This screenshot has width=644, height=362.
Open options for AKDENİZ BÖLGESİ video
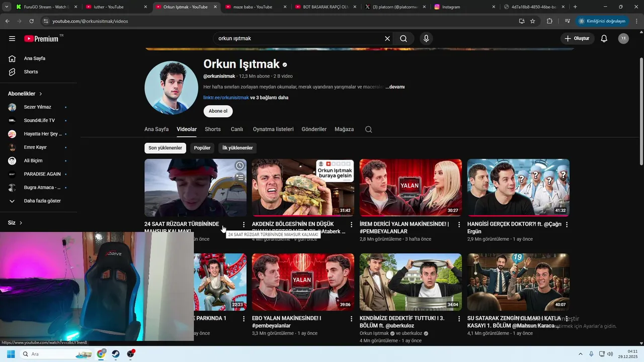click(352, 225)
